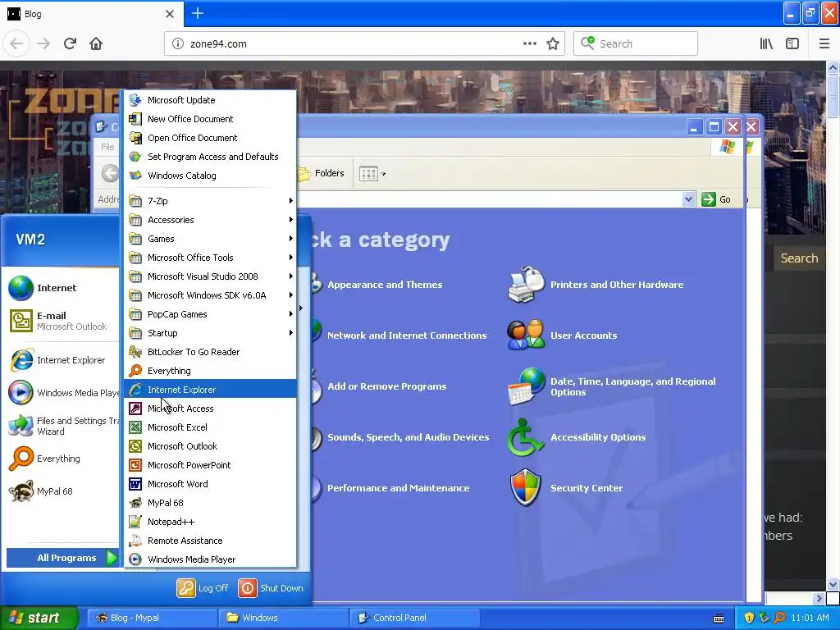
Task: Open Printers and Other Hardware category
Action: (x=596, y=285)
